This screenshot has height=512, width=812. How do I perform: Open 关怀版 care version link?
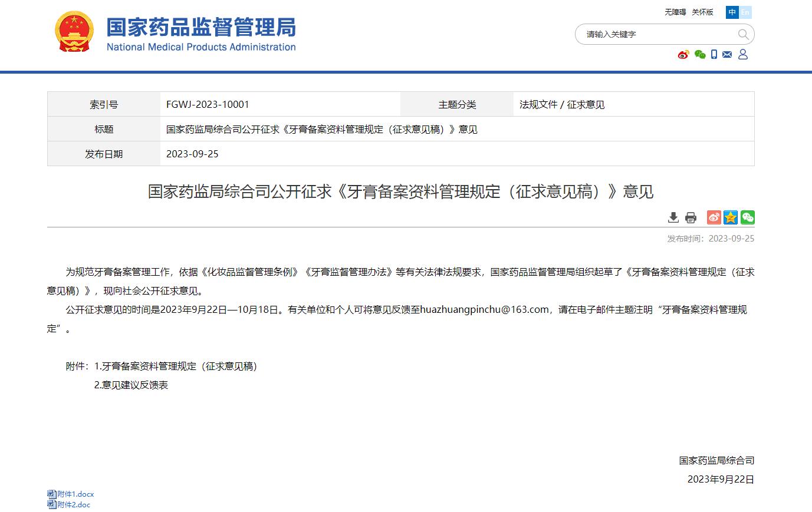[x=702, y=12]
